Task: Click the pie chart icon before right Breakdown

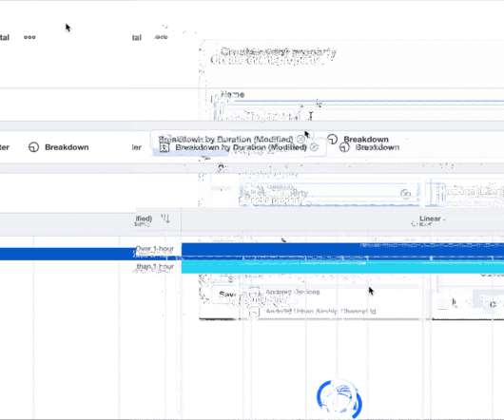Action: [x=344, y=147]
